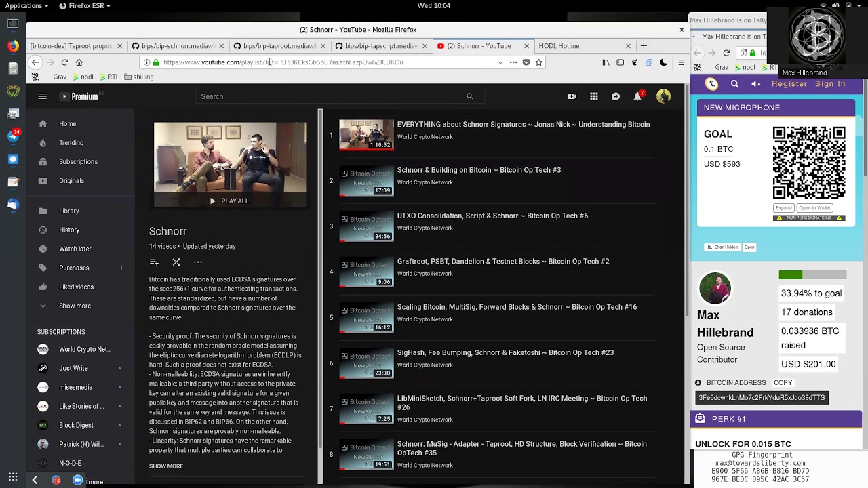Open the nodl bookmark in main window
This screenshot has height=488, width=868.
point(83,77)
